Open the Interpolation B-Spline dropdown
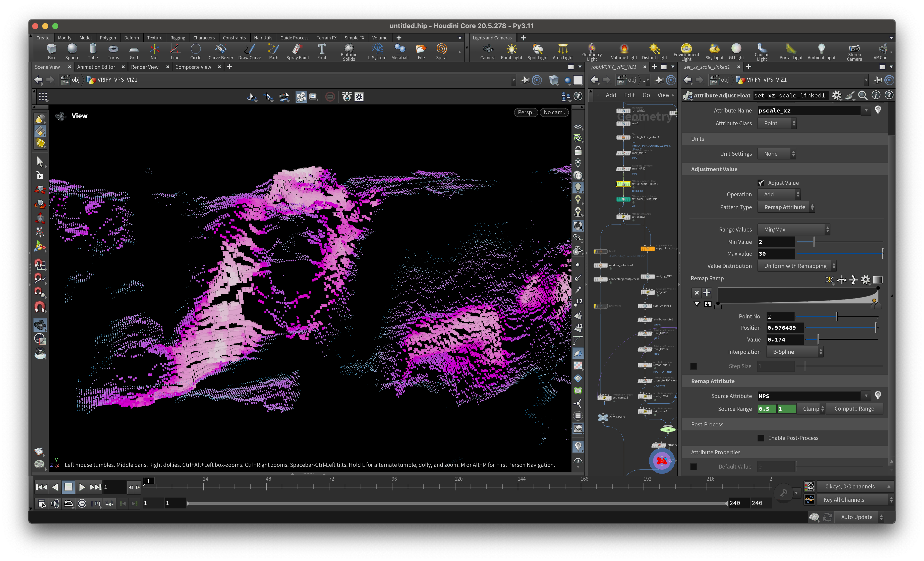 pos(794,352)
